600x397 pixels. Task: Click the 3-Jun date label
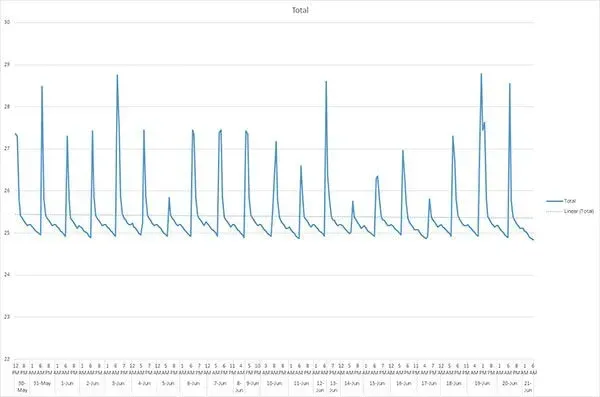point(118,383)
